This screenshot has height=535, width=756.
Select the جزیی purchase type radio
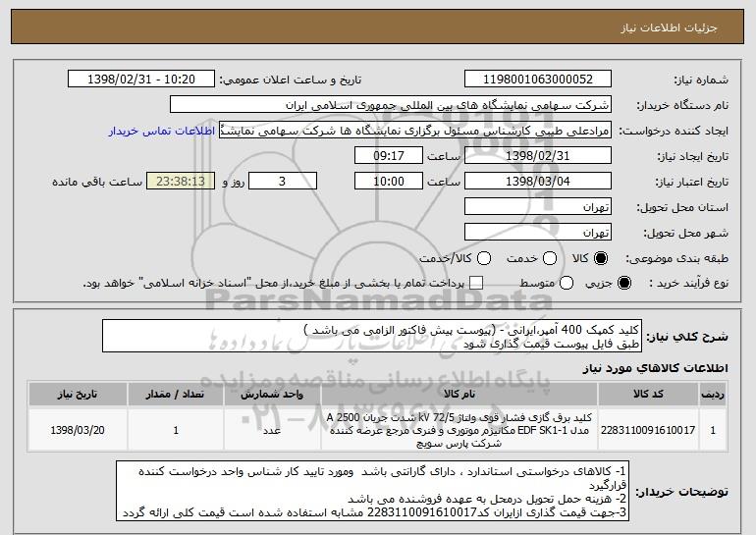tap(623, 283)
